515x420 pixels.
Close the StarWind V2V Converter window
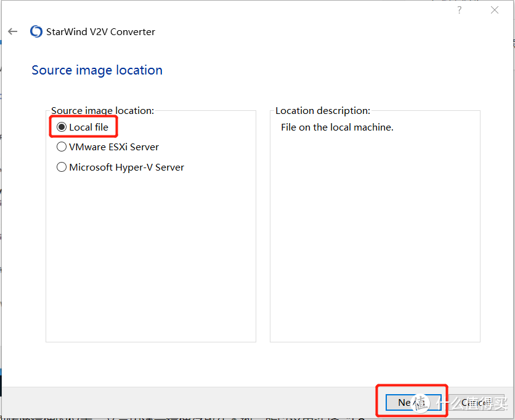point(494,10)
